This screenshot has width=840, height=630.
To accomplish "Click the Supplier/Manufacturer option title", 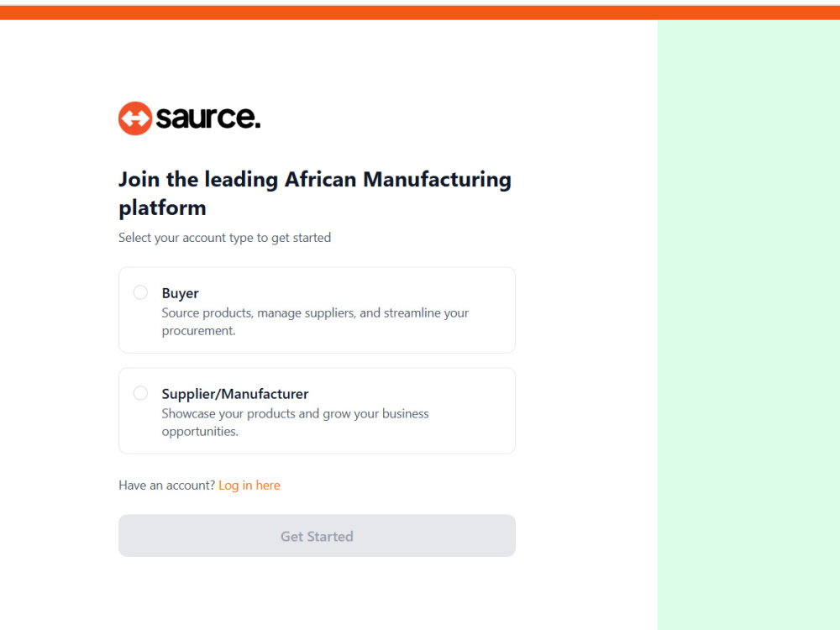I will 235,394.
